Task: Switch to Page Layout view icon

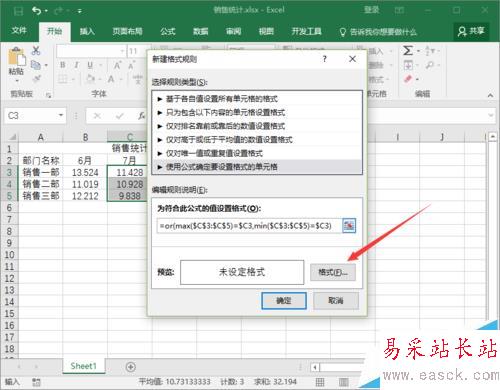Action: [343, 382]
